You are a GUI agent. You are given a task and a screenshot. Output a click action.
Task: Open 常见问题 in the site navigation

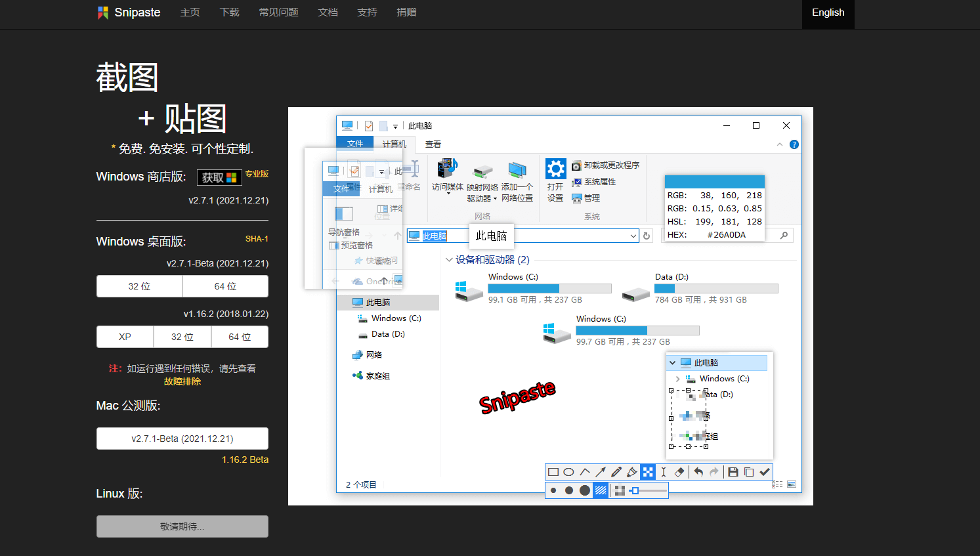point(278,12)
